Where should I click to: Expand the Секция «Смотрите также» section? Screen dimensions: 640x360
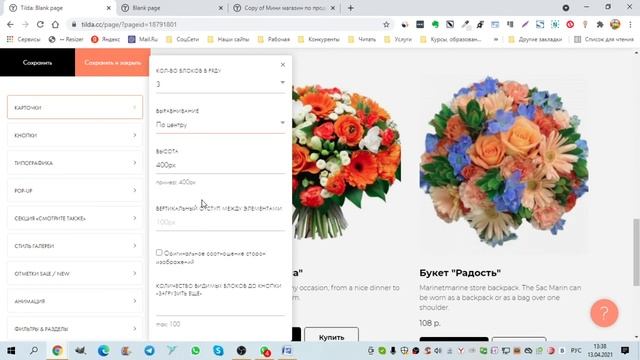(x=75, y=218)
